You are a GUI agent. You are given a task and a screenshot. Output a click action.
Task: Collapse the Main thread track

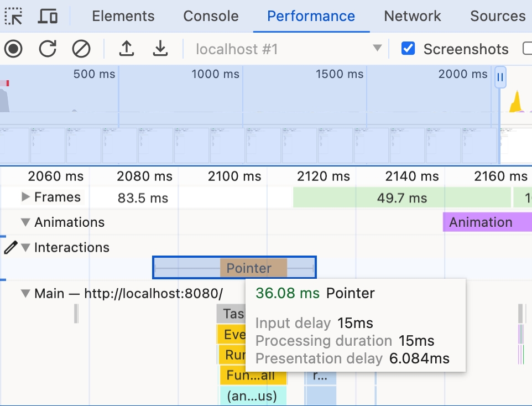25,293
